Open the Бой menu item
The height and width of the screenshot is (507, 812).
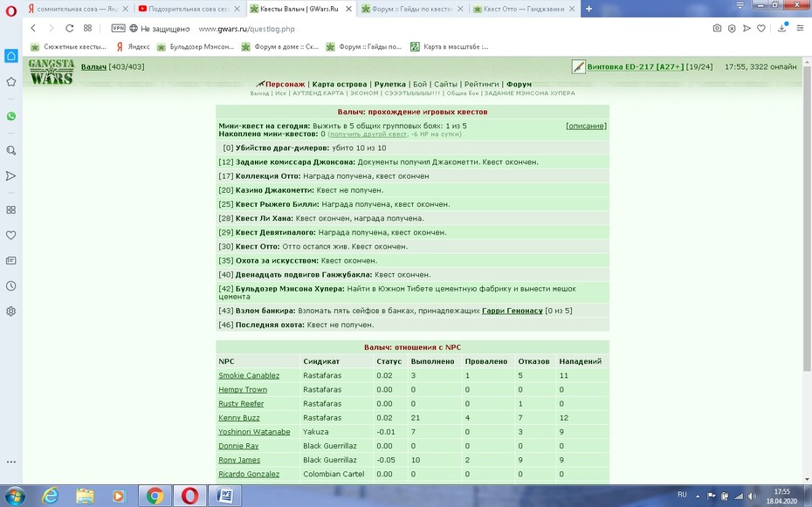(x=420, y=85)
